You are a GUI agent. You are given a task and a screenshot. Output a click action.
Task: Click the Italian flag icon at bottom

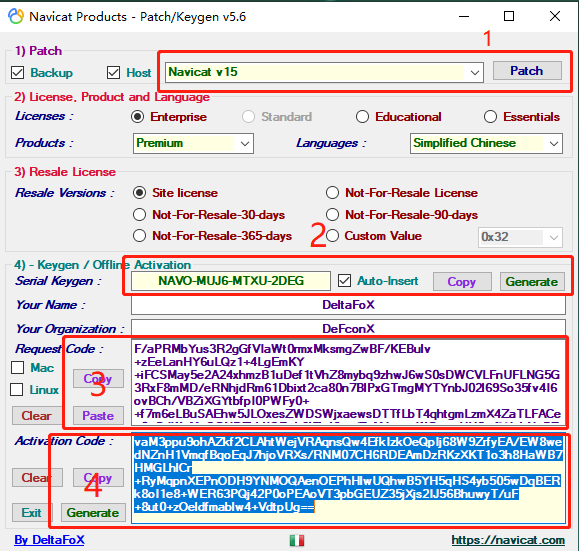point(297,541)
